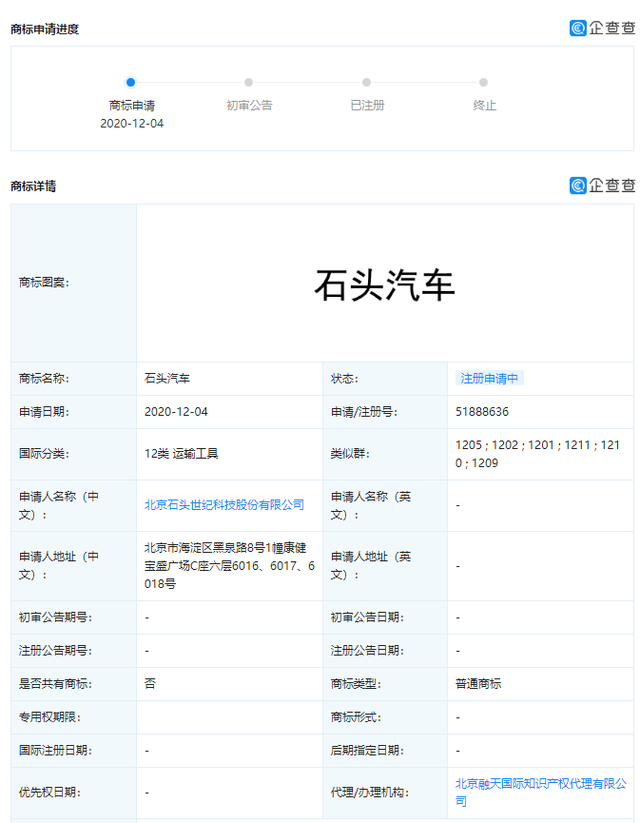
Task: Click the 终止 progress step dot
Action: click(484, 82)
